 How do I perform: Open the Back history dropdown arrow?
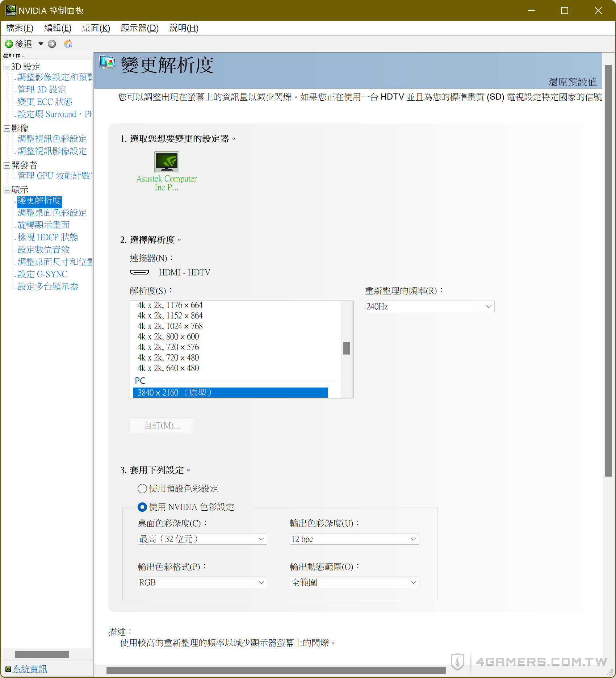coord(41,44)
